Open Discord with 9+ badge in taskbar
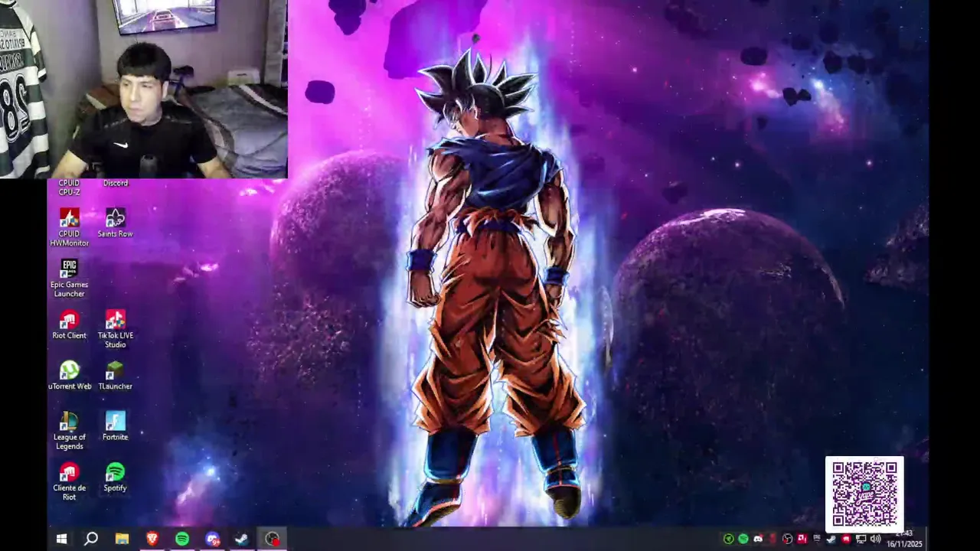The height and width of the screenshot is (551, 980). (x=212, y=539)
